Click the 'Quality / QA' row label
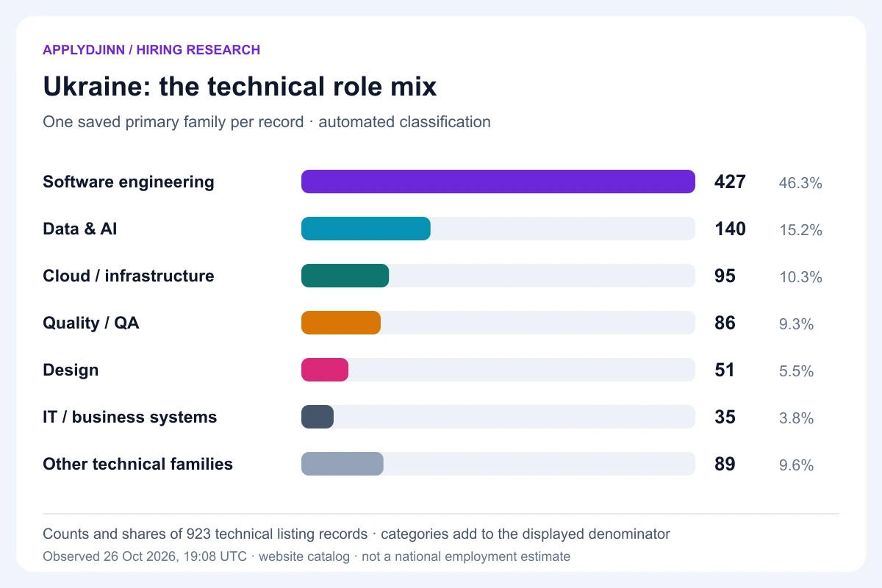Screen dimensions: 882x588 [91, 323]
